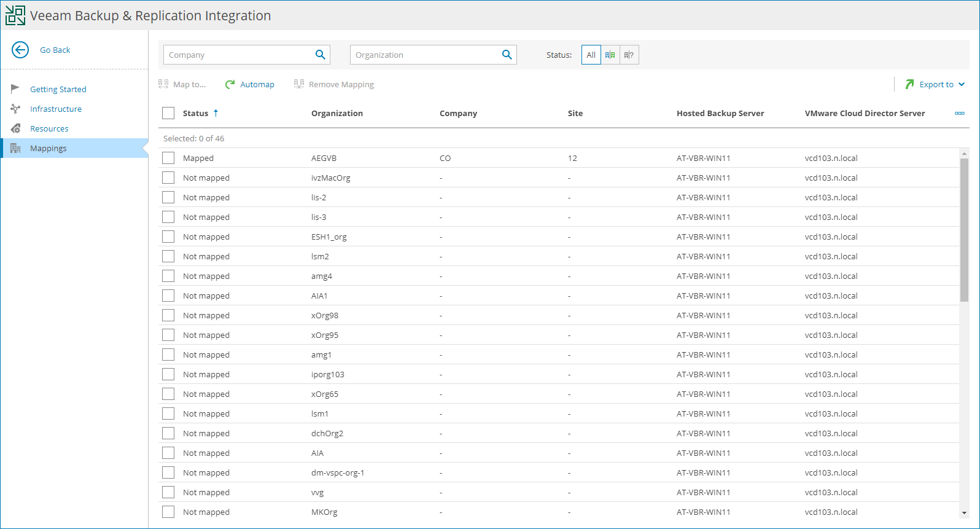
Task: Click the Map to... button label
Action: point(190,84)
